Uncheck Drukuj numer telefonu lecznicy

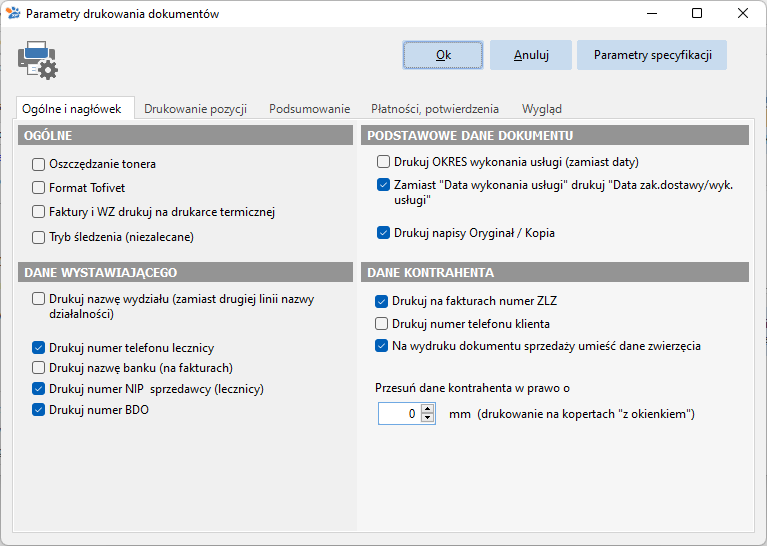(x=38, y=348)
